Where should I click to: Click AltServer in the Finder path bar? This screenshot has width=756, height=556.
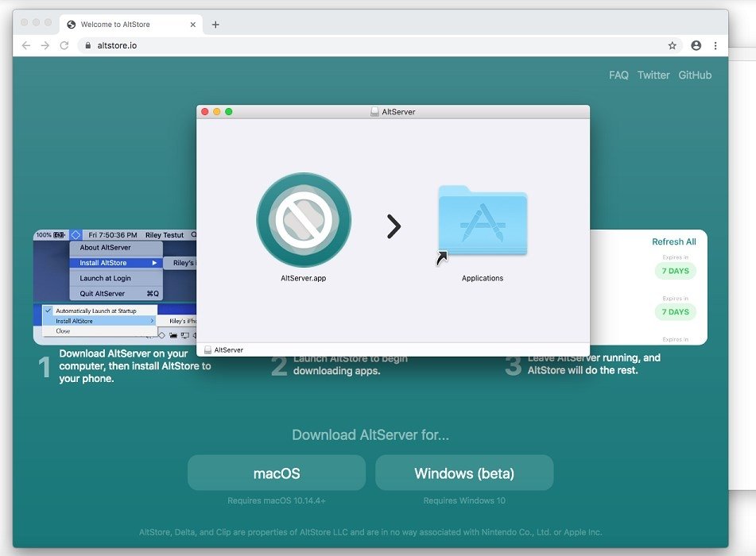[224, 349]
